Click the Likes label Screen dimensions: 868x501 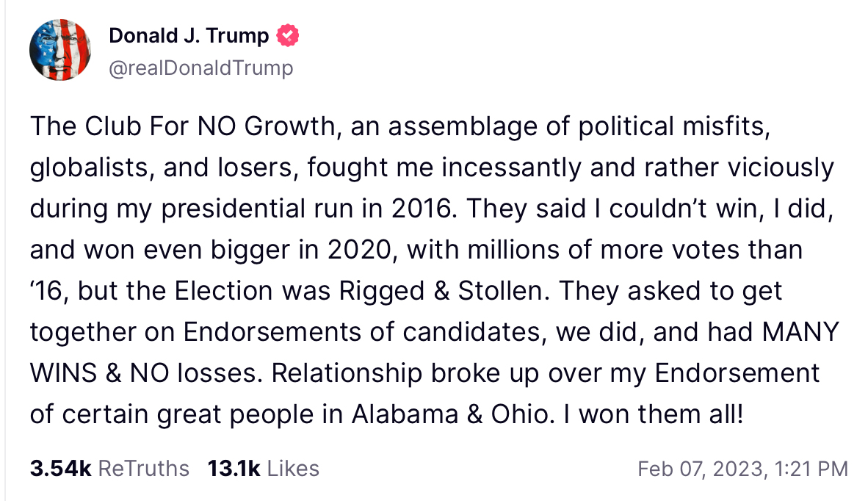[x=294, y=469]
